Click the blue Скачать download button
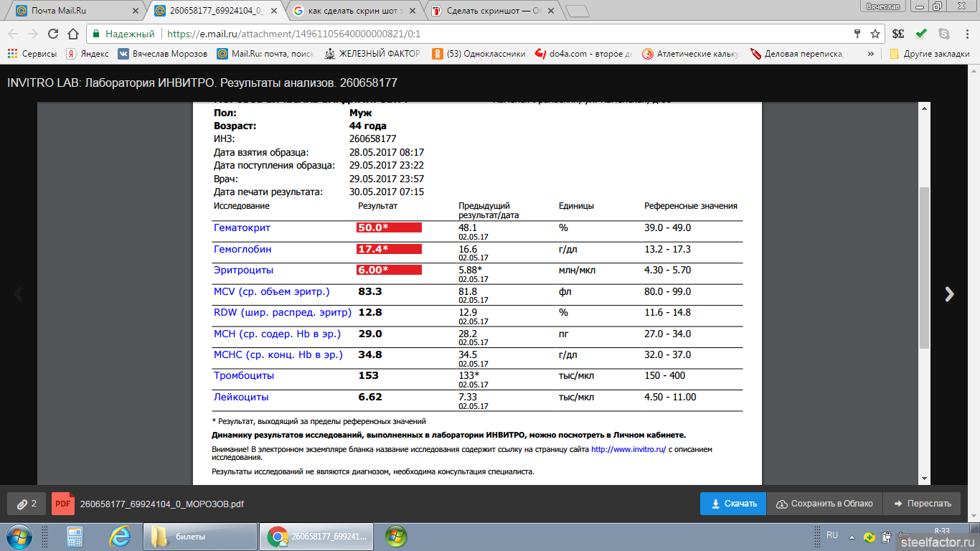The width and height of the screenshot is (980, 551). tap(733, 504)
